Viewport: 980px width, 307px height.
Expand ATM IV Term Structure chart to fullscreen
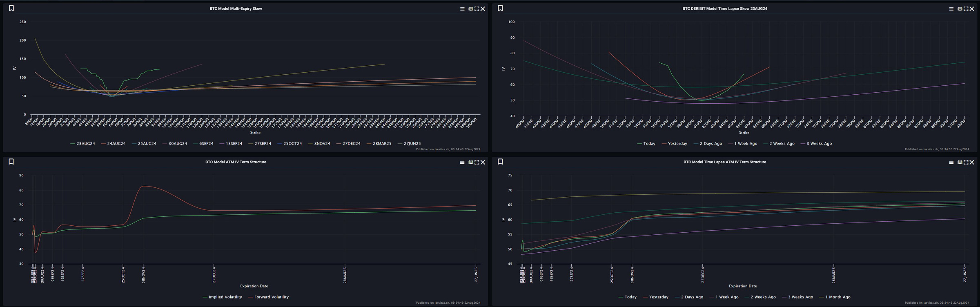point(477,162)
